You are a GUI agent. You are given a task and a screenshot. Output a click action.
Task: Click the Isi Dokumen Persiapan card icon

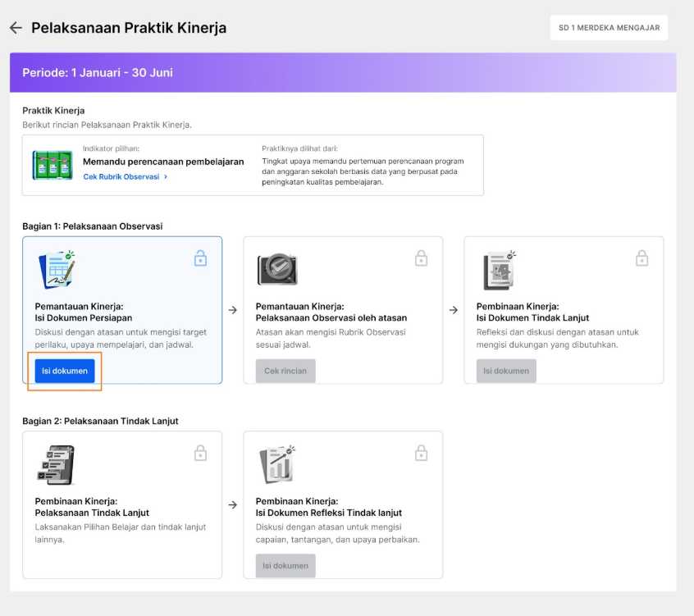[x=56, y=270]
